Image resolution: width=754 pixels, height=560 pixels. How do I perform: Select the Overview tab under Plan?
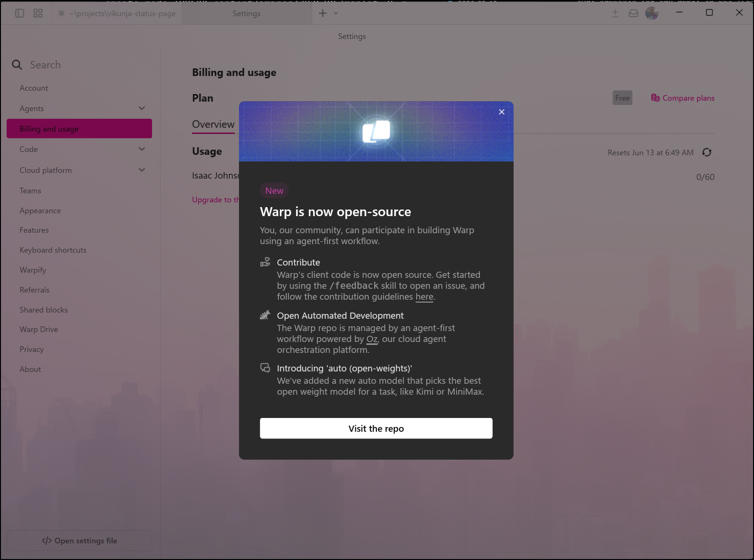(213, 124)
